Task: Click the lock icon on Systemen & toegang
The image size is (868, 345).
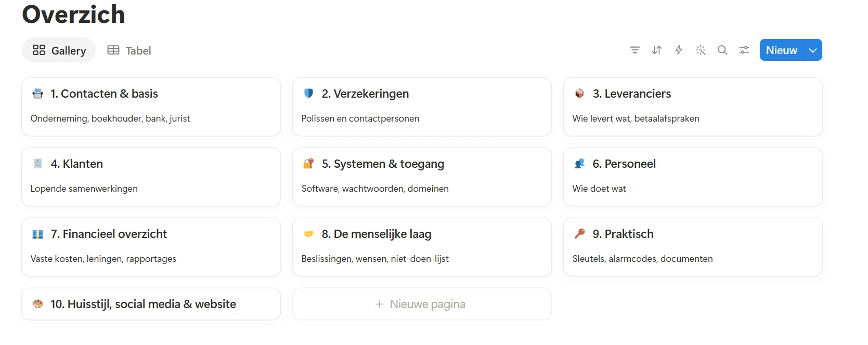Action: click(308, 163)
